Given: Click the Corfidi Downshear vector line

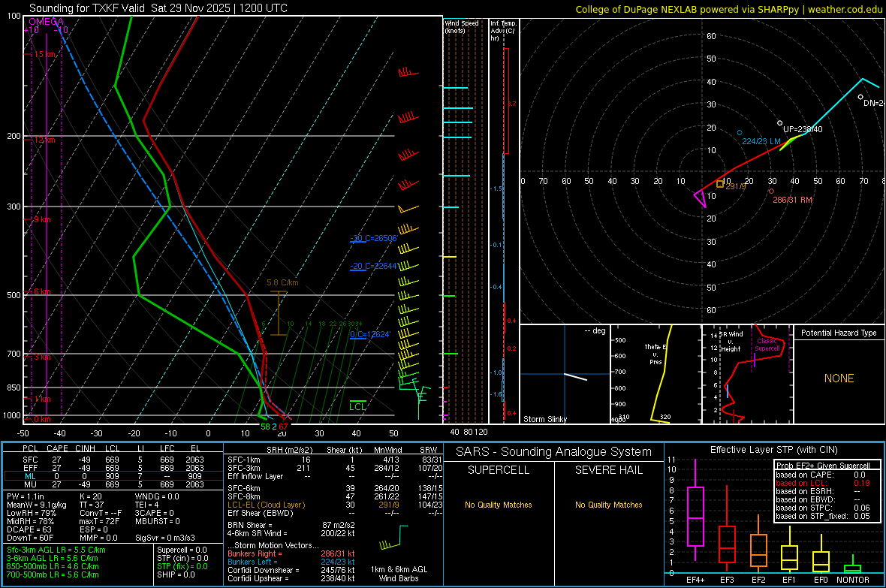Looking at the screenshot, I should 291,570.
